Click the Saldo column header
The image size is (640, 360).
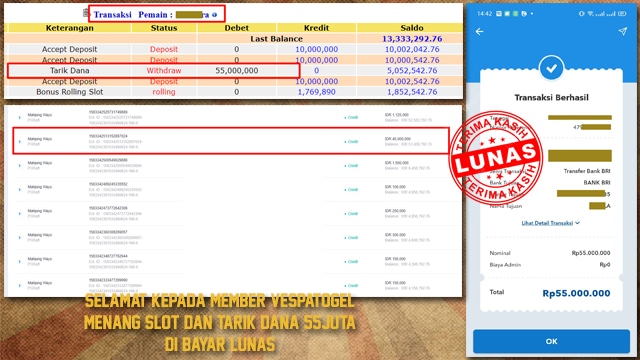coord(411,28)
